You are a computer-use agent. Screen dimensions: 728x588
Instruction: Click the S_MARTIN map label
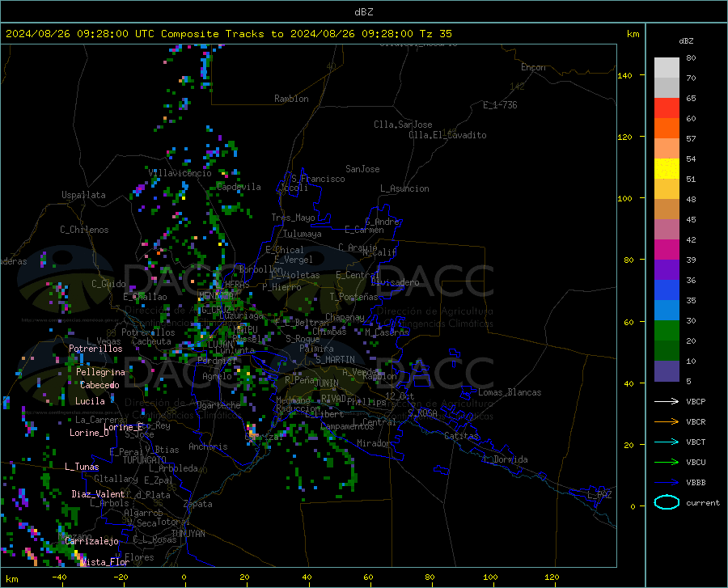pos(335,360)
